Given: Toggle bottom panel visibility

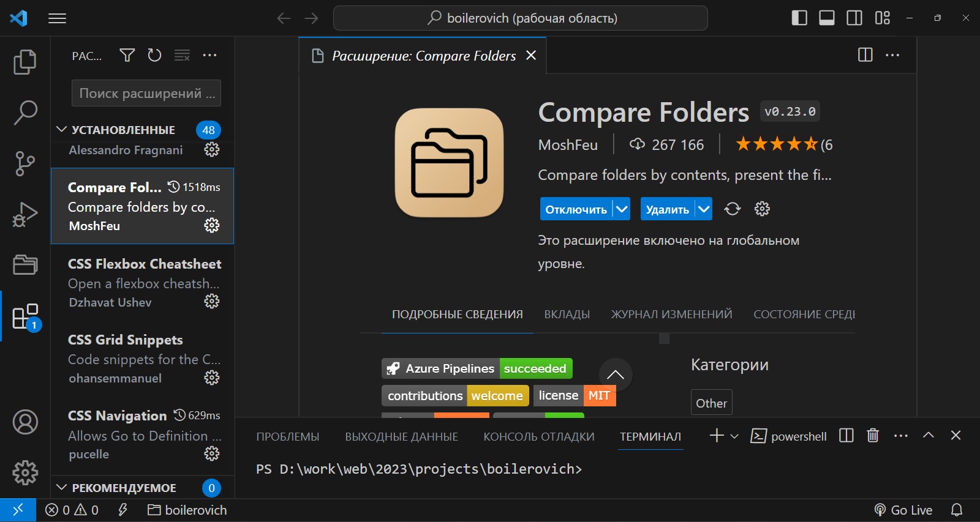Looking at the screenshot, I should click(x=827, y=18).
